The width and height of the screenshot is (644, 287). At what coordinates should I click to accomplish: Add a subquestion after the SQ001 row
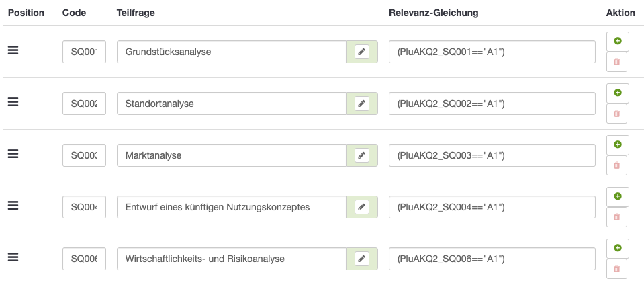tap(617, 41)
